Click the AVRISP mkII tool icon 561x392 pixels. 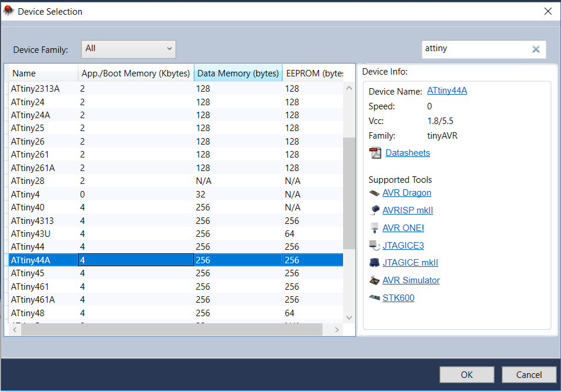click(375, 210)
